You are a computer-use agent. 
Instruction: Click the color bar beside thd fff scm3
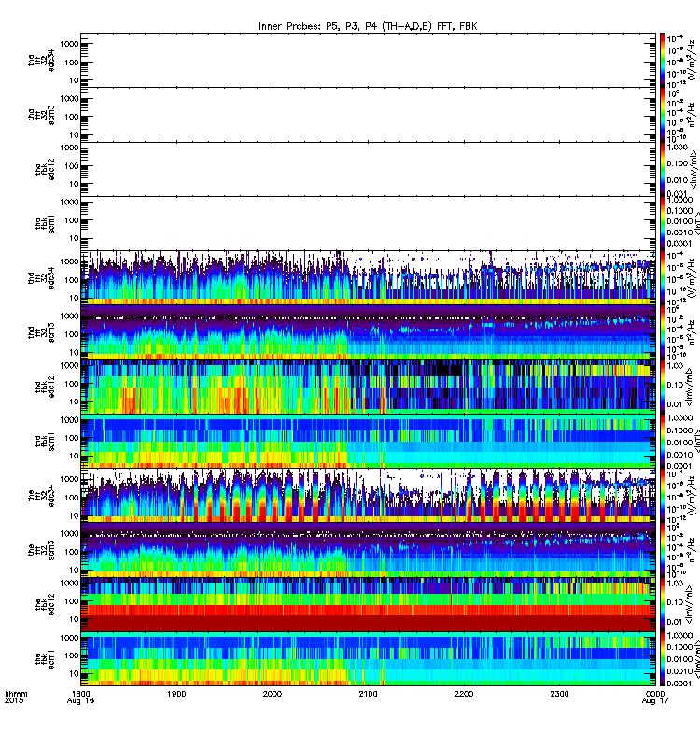pos(663,332)
